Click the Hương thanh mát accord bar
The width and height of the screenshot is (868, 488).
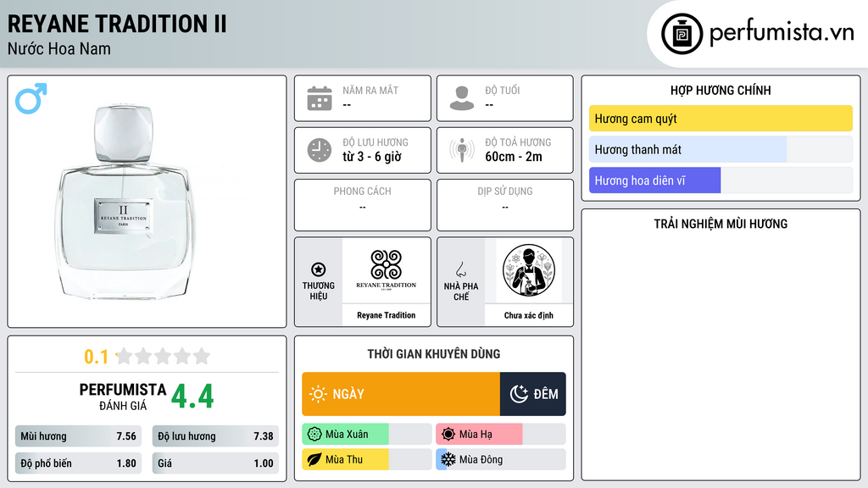point(721,149)
